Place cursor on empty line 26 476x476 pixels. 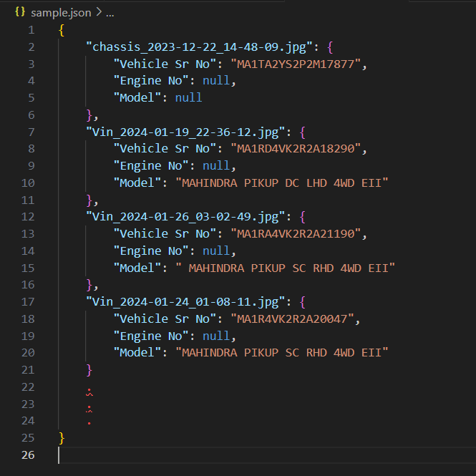coord(267,455)
